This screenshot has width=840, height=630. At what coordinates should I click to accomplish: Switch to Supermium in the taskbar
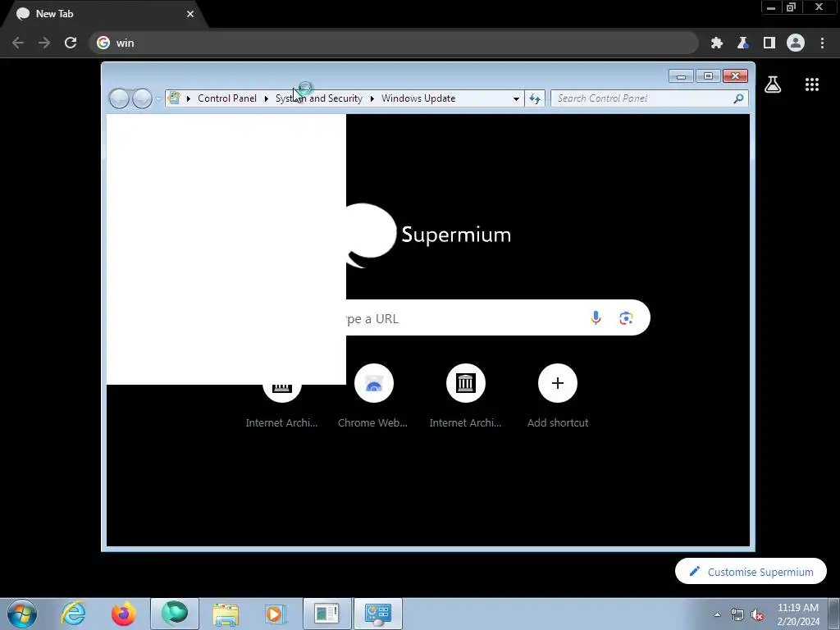click(175, 614)
